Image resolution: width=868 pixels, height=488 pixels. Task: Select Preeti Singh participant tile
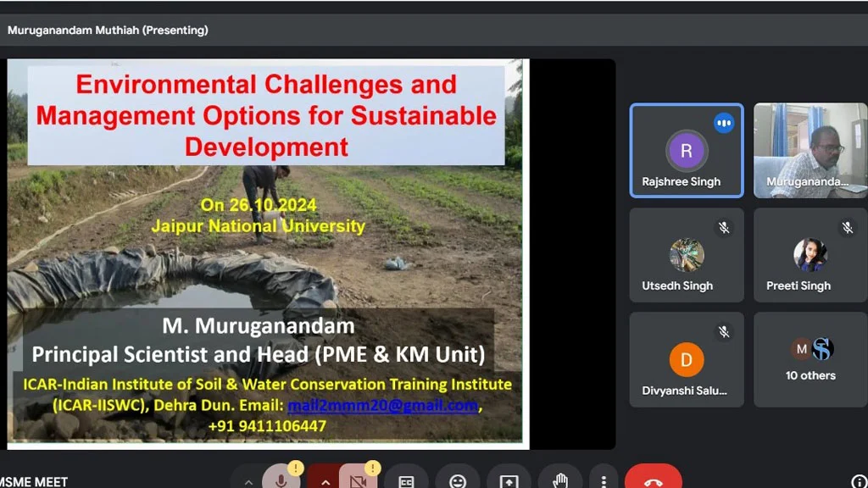[810, 255]
